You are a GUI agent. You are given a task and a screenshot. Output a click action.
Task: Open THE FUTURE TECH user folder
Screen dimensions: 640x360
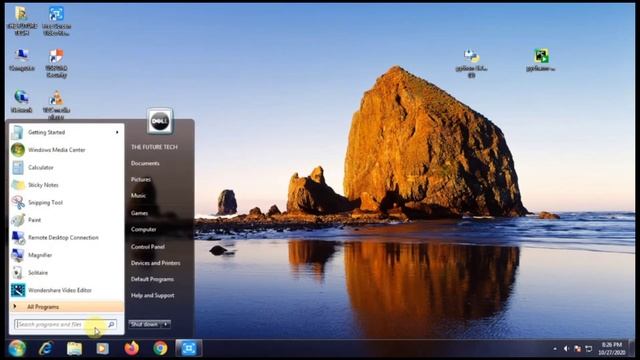click(x=154, y=147)
